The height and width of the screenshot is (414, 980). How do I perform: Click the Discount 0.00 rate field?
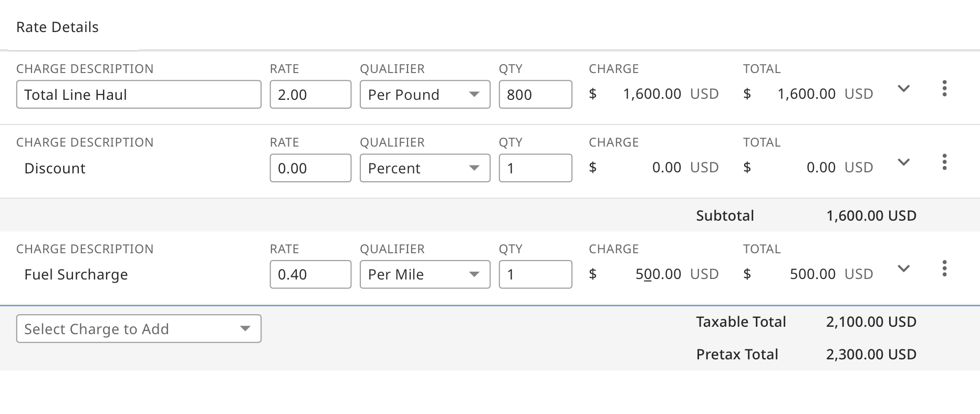[x=310, y=168]
